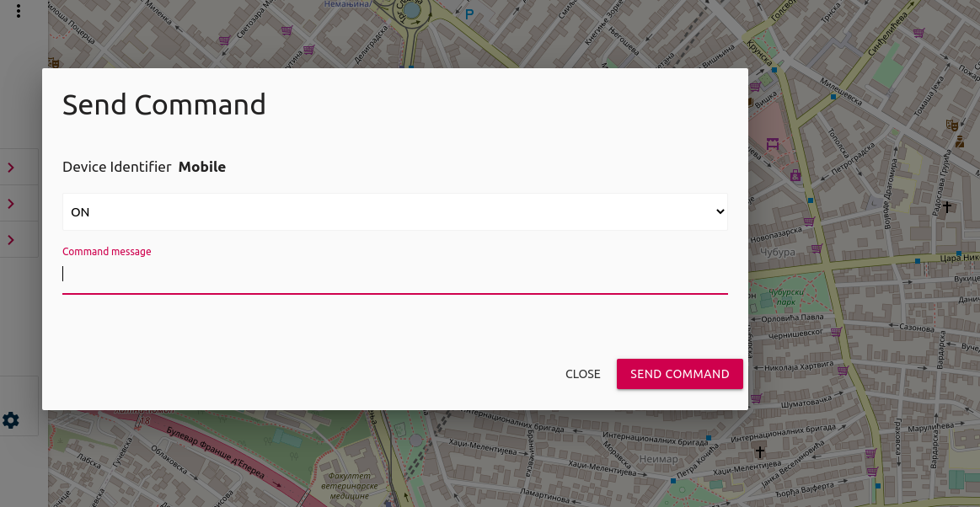The width and height of the screenshot is (980, 507).
Task: Click the Send Command dialog title
Action: pyautogui.click(x=164, y=104)
